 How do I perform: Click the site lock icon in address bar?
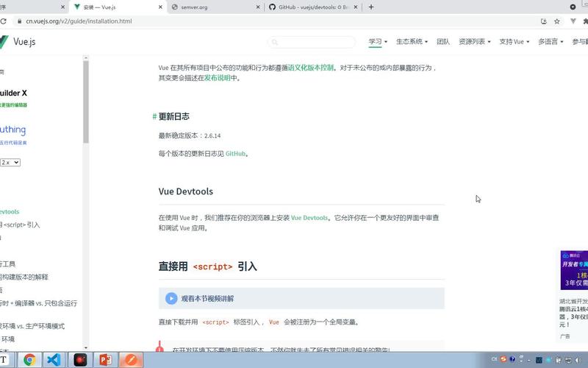coord(20,21)
